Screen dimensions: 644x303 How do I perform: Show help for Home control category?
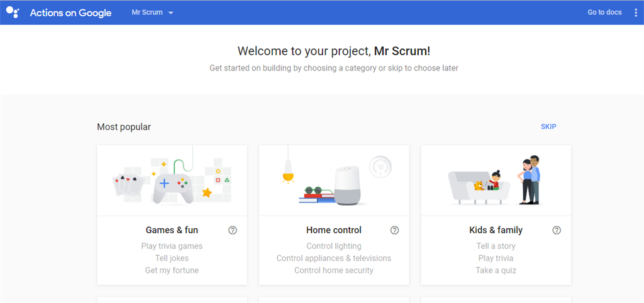[x=394, y=230]
